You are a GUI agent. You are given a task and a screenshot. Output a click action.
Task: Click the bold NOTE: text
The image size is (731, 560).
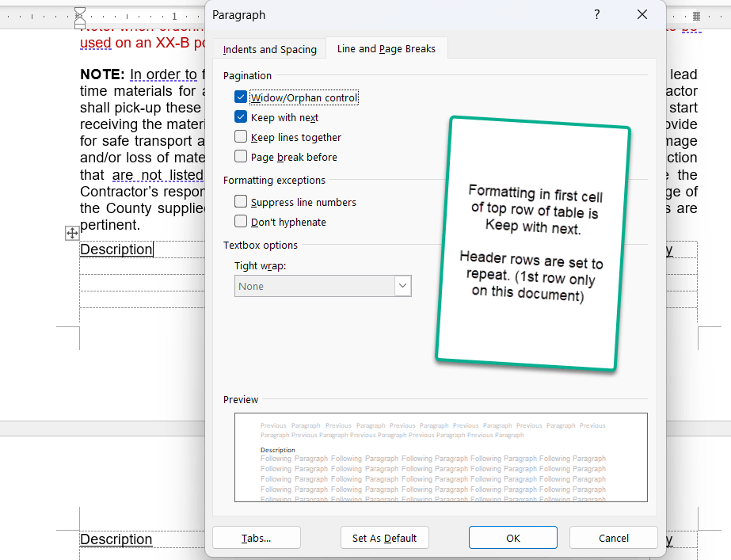point(102,74)
